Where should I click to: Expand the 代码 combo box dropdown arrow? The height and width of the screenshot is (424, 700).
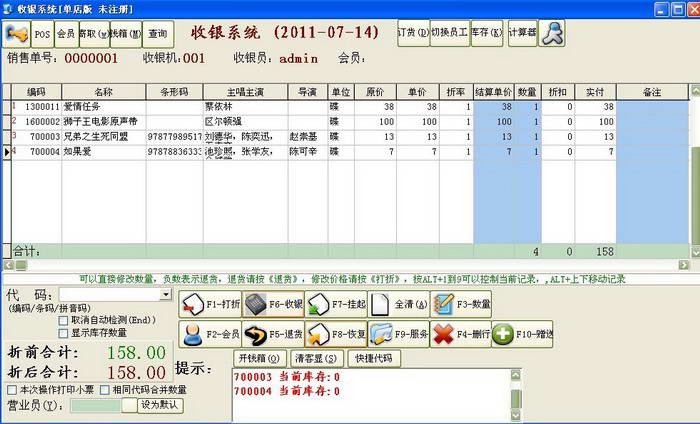(166, 294)
